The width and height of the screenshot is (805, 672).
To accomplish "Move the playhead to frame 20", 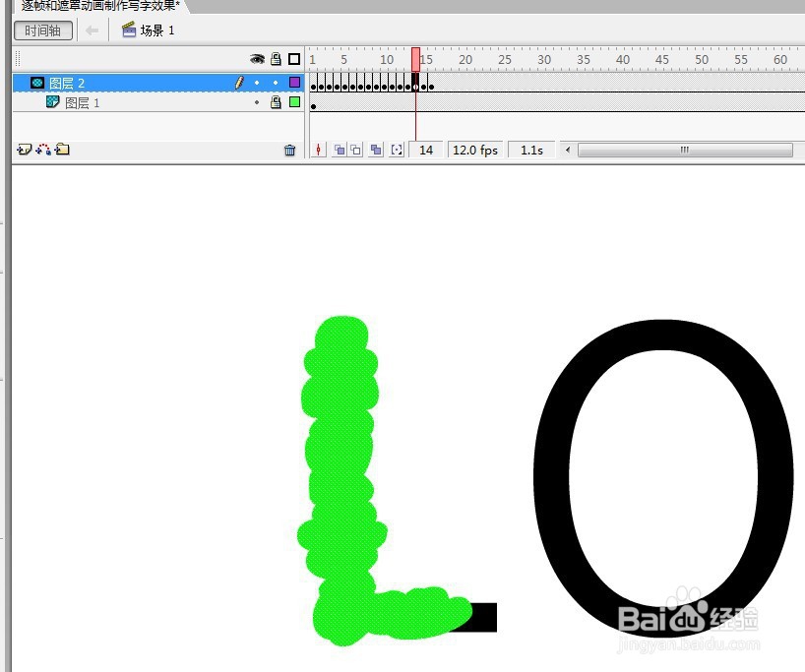I will pyautogui.click(x=465, y=58).
